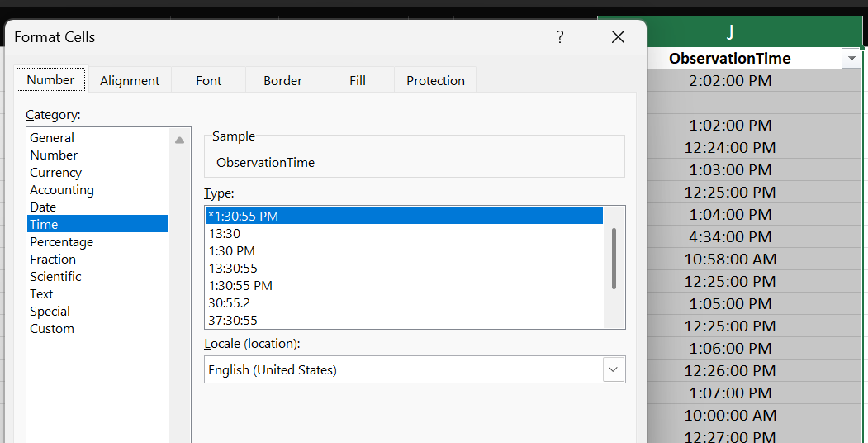Select the Fill tab
The height and width of the screenshot is (443, 868).
[x=357, y=80]
